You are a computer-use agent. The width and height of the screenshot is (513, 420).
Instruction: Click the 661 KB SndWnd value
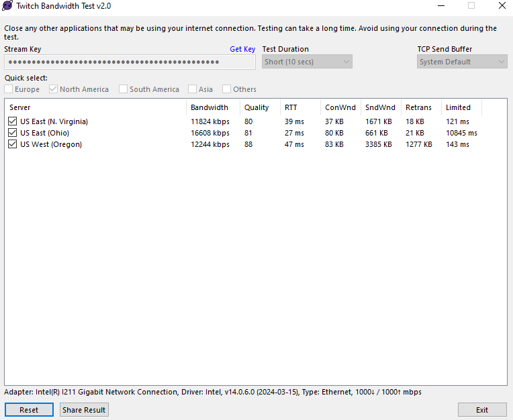pyautogui.click(x=377, y=133)
